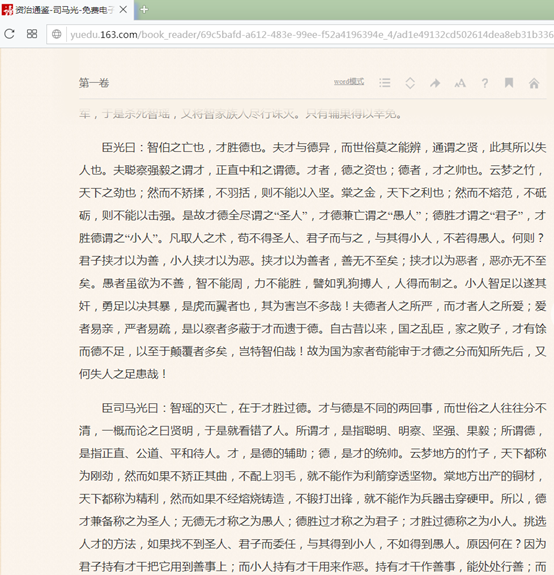Click the paragraph beginning 臣司马光曰：智瑶的灭亡
The height and width of the screenshot is (575, 554).
click(312, 488)
